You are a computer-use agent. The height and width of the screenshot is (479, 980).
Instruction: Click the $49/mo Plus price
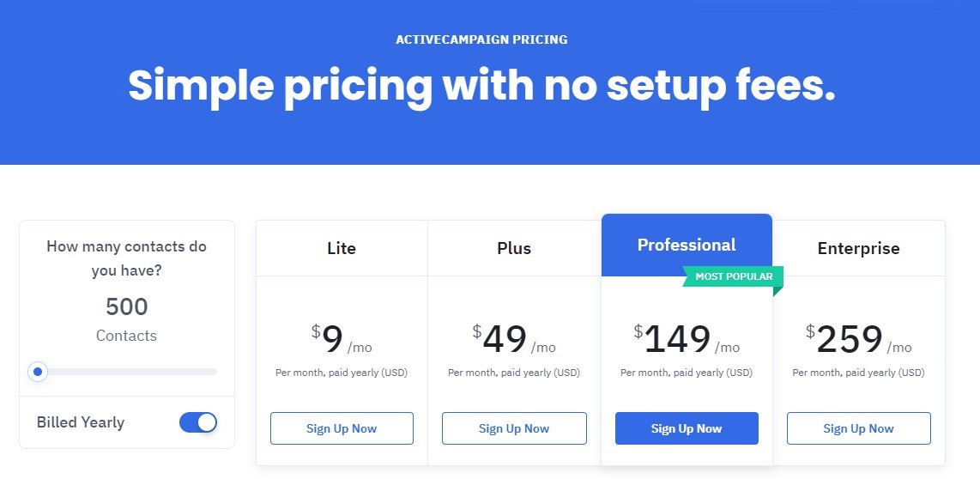pos(514,340)
